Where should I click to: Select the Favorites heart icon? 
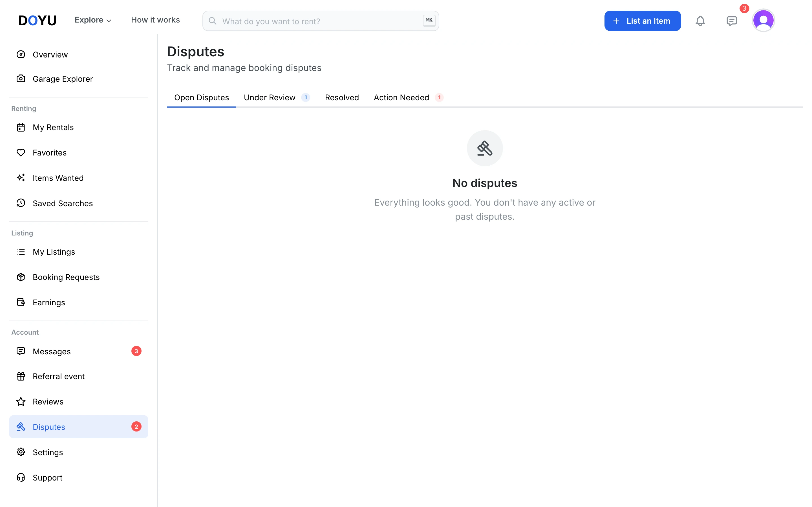pos(21,153)
